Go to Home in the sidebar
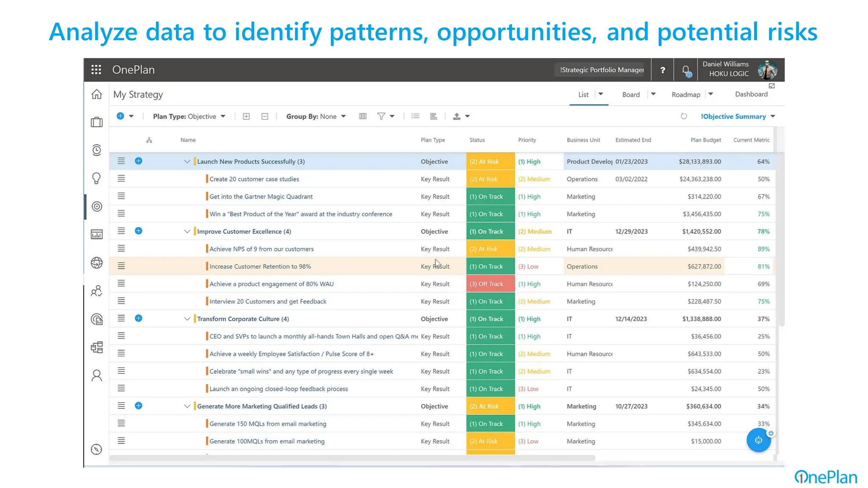 [97, 94]
